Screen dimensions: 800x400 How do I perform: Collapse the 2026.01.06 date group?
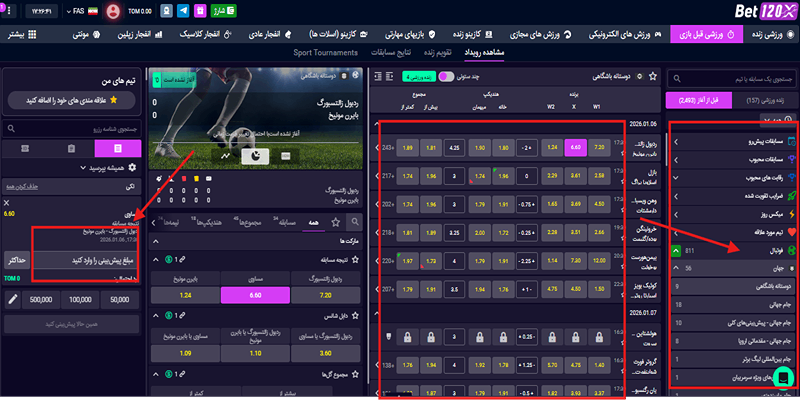click(x=376, y=124)
